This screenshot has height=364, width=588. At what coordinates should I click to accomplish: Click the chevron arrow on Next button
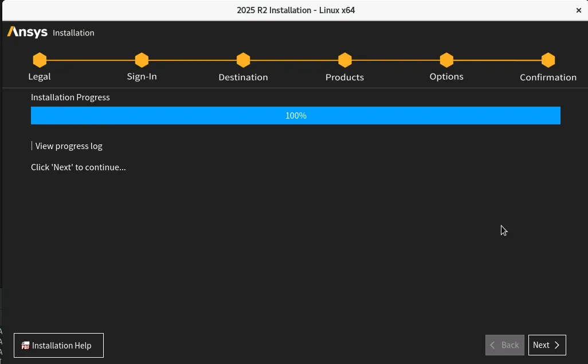tap(557, 345)
